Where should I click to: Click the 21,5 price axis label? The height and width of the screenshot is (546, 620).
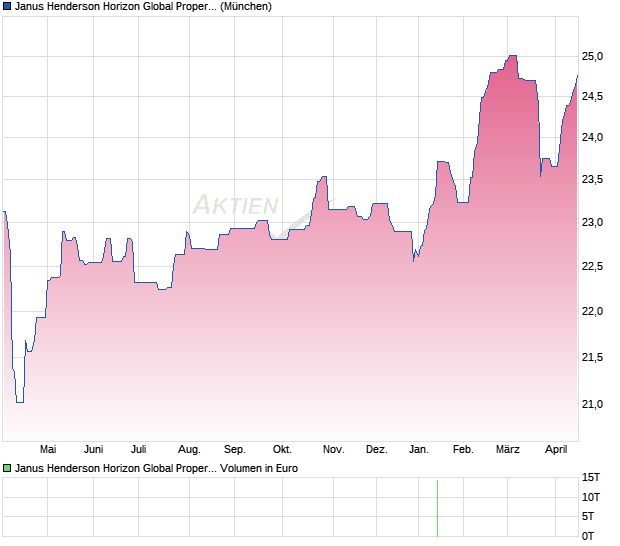(592, 357)
